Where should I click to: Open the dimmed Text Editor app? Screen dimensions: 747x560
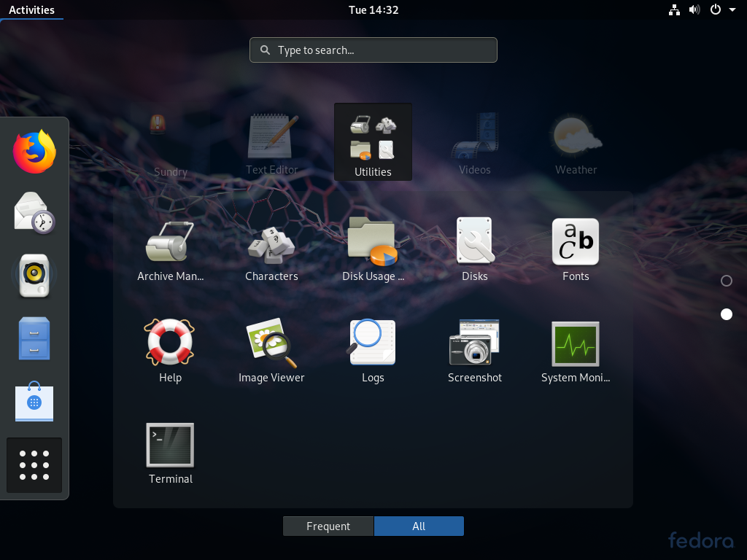tap(271, 145)
